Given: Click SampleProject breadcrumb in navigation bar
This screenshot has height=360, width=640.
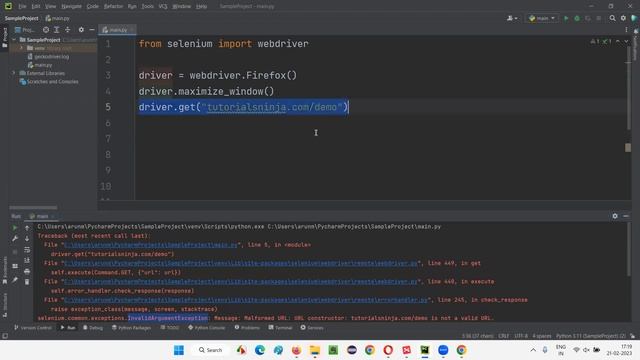Looking at the screenshot, I should click(21, 18).
